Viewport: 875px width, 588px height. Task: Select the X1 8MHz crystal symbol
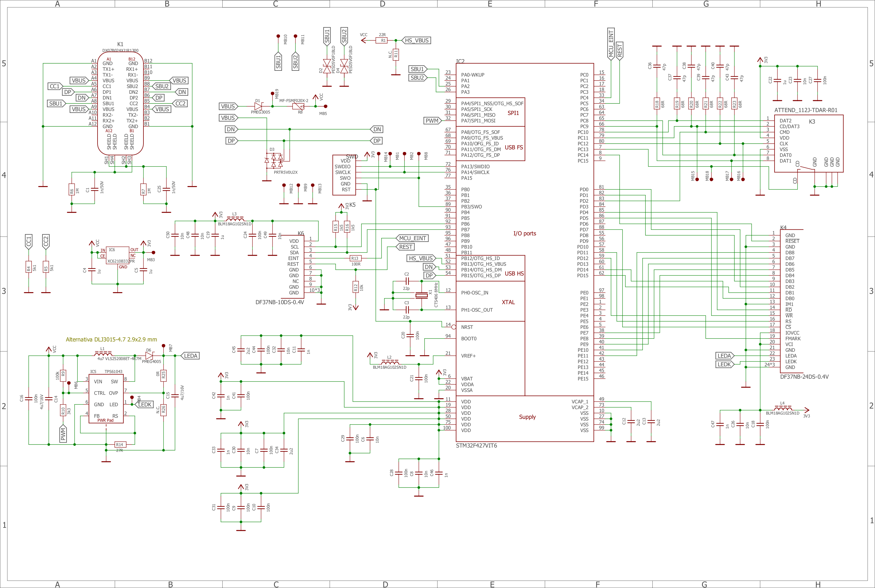coord(422,296)
